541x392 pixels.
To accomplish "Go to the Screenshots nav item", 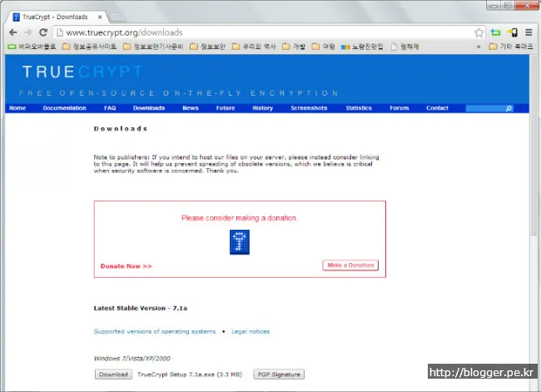I will coord(309,108).
